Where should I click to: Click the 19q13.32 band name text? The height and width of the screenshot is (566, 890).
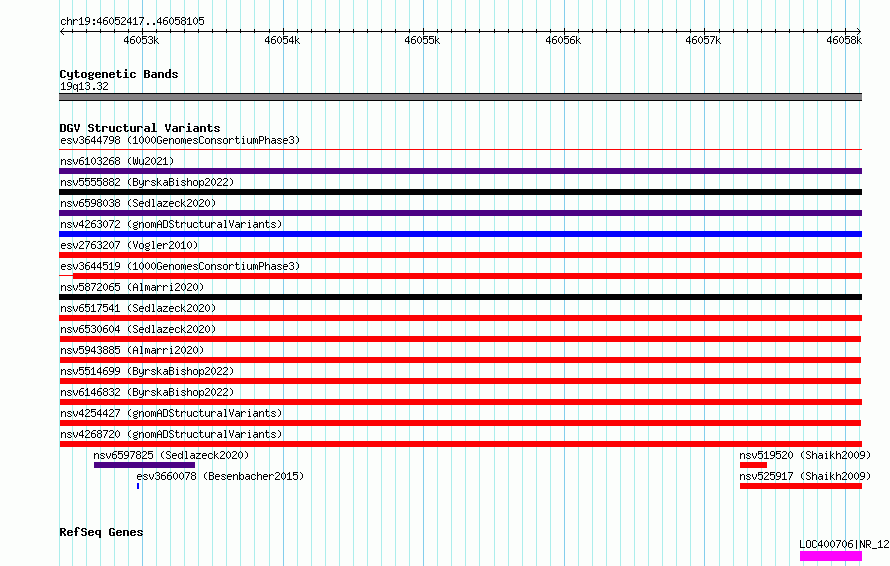[84, 86]
